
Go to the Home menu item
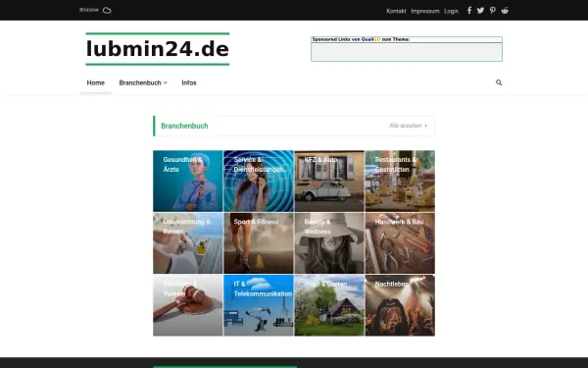[x=96, y=82]
